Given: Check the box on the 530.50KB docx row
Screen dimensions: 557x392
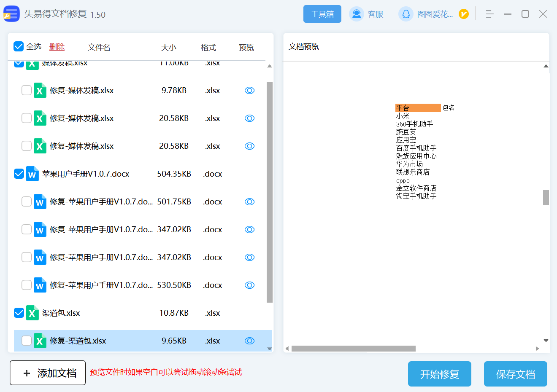Looking at the screenshot, I should tap(26, 285).
